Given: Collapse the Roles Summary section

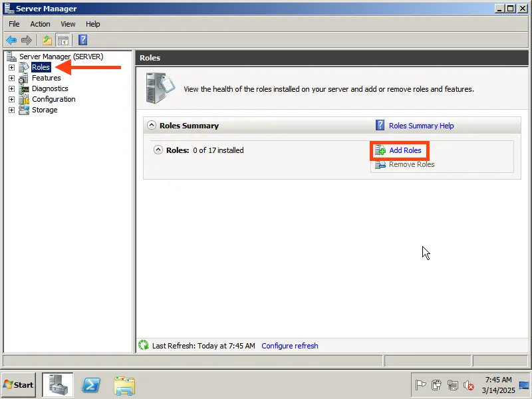Looking at the screenshot, I should (x=152, y=125).
